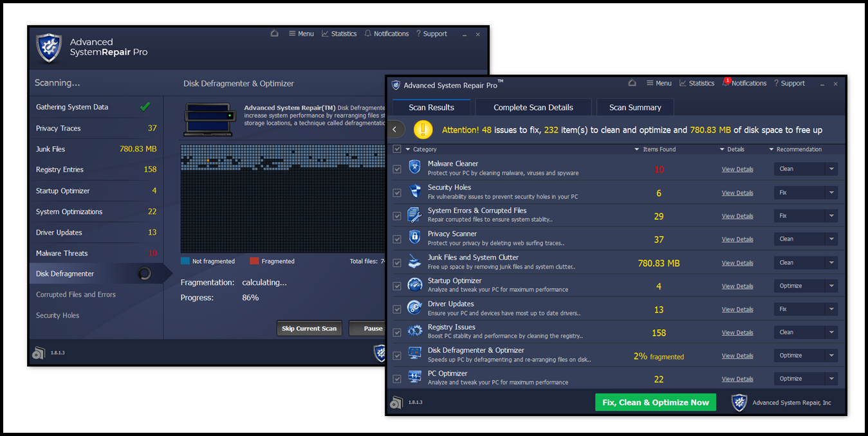
Task: Click Fix, Clean & Optimize Now button
Action: (x=655, y=402)
